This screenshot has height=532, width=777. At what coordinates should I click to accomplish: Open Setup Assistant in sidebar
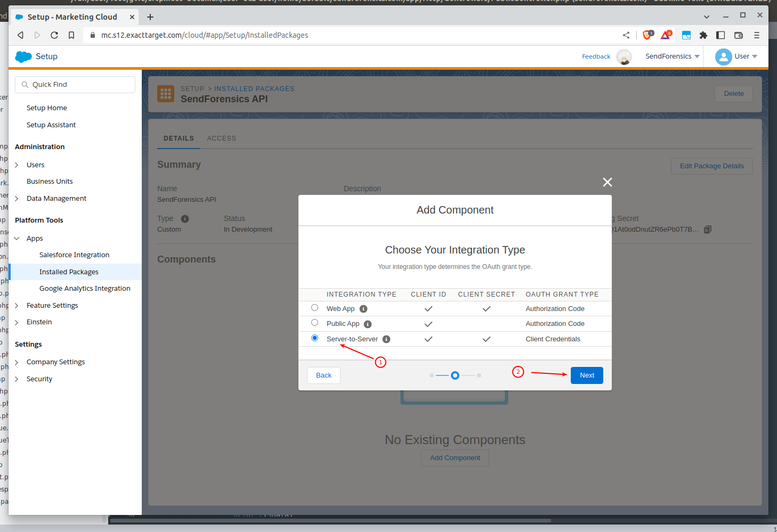[51, 125]
